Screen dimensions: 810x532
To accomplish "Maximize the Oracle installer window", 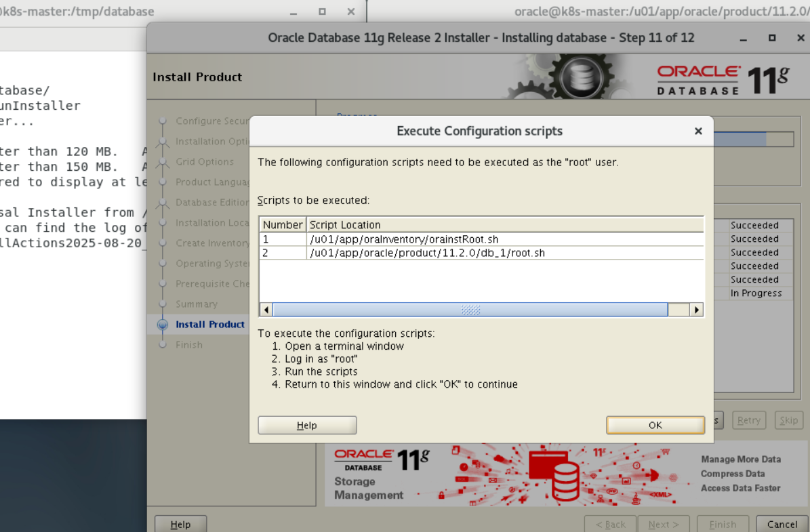I will (772, 38).
